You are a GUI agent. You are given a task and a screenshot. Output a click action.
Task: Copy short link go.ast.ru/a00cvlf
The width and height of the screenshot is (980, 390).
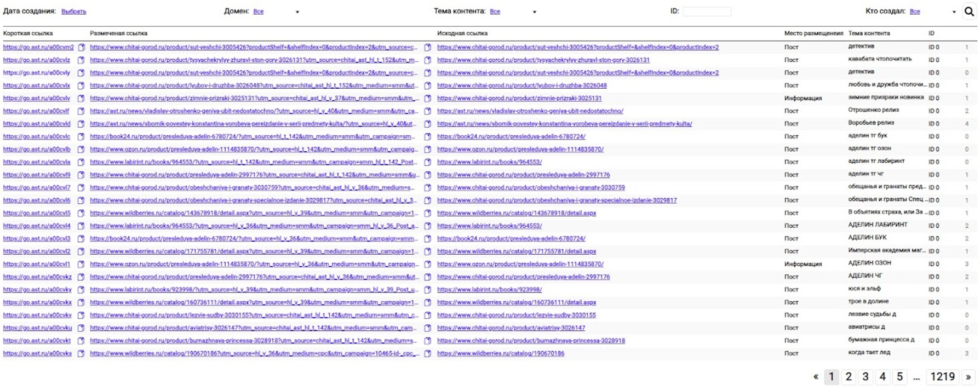(x=81, y=111)
